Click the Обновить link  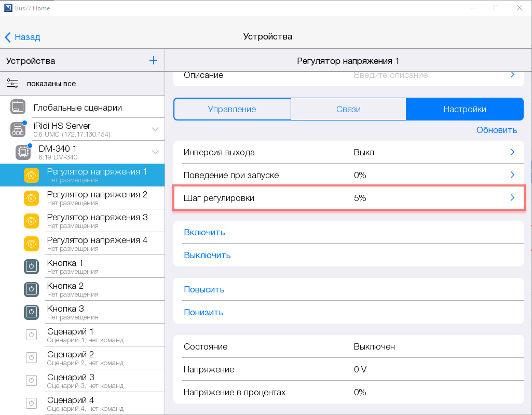(497, 130)
